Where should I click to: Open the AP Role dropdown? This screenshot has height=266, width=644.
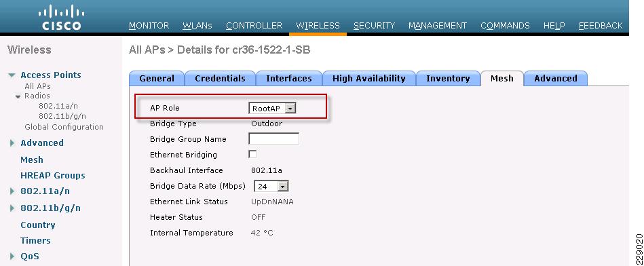click(272, 109)
